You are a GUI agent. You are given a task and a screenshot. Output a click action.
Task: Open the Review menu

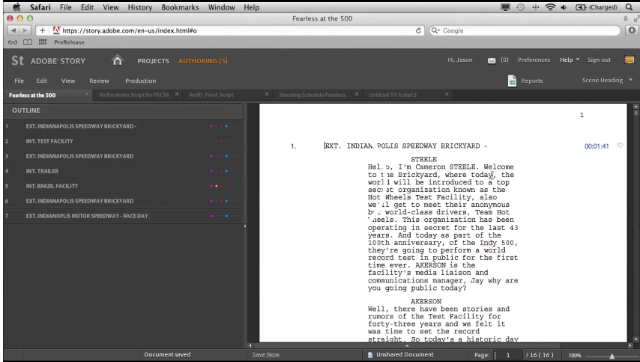coord(99,81)
